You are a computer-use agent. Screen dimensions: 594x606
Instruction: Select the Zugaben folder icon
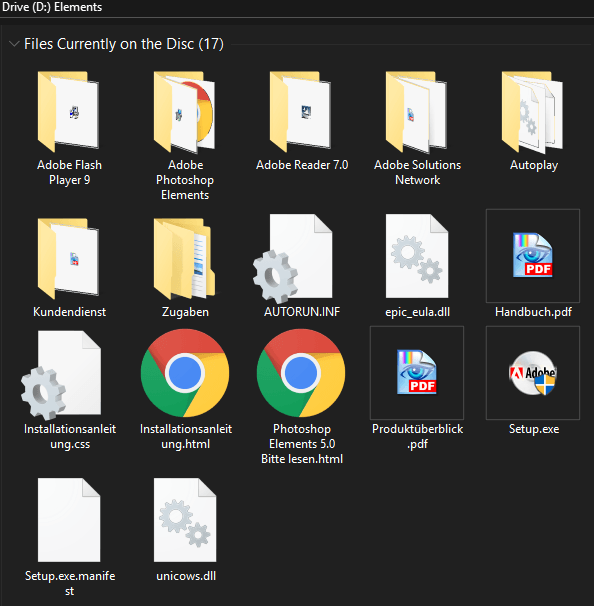pos(185,258)
